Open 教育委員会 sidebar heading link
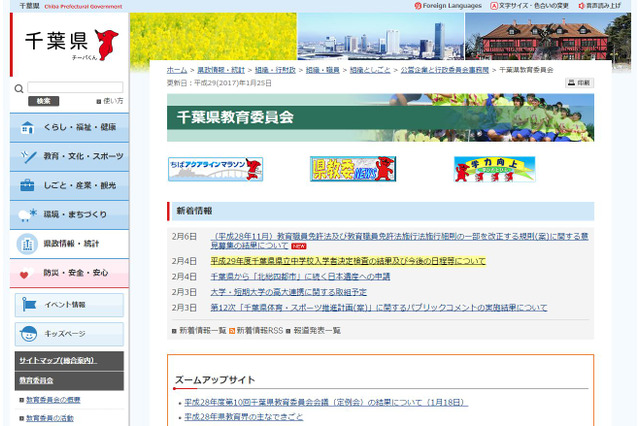 point(36,381)
